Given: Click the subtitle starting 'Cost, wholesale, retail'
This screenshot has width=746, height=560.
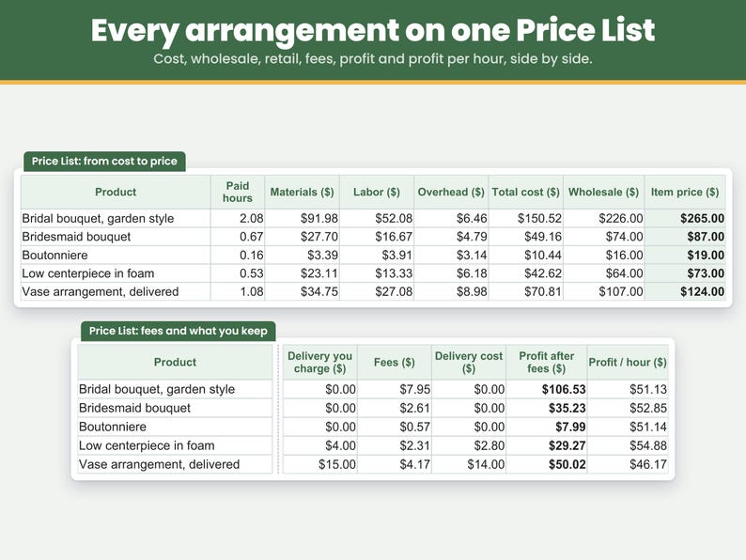Looking at the screenshot, I should [373, 59].
